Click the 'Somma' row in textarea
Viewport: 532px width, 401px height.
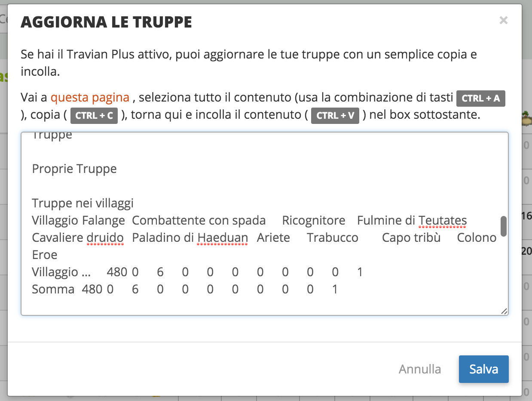pos(185,289)
